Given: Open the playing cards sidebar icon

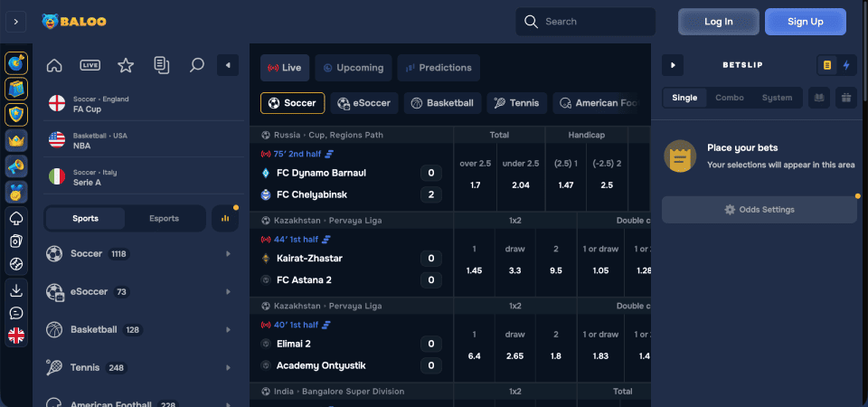Looking at the screenshot, I should click(x=16, y=241).
